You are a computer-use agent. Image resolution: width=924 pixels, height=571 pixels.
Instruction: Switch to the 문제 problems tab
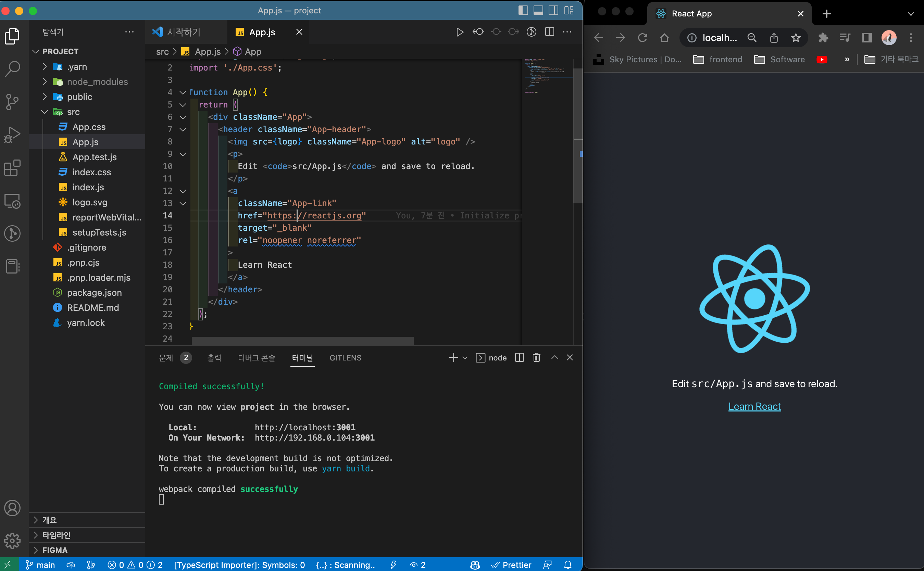[175, 358]
